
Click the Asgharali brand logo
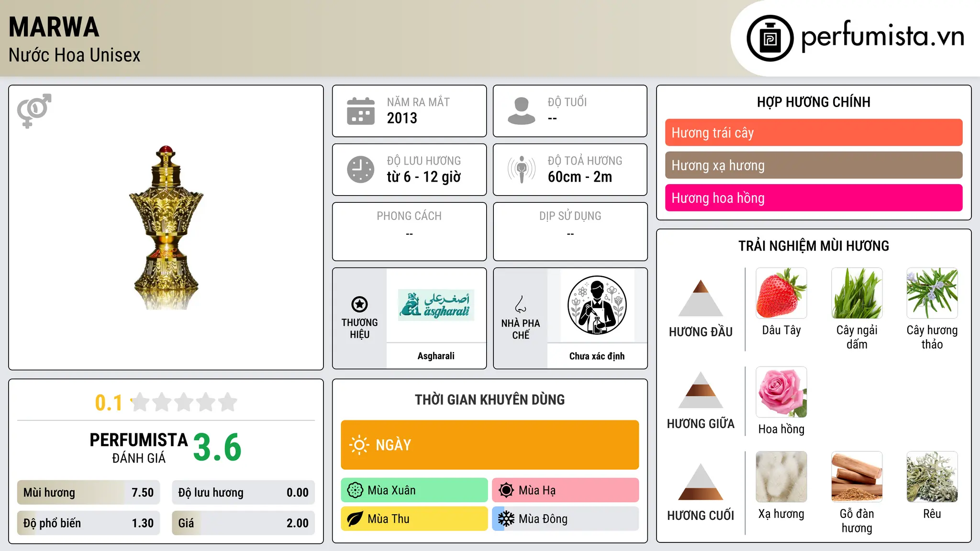tap(436, 305)
